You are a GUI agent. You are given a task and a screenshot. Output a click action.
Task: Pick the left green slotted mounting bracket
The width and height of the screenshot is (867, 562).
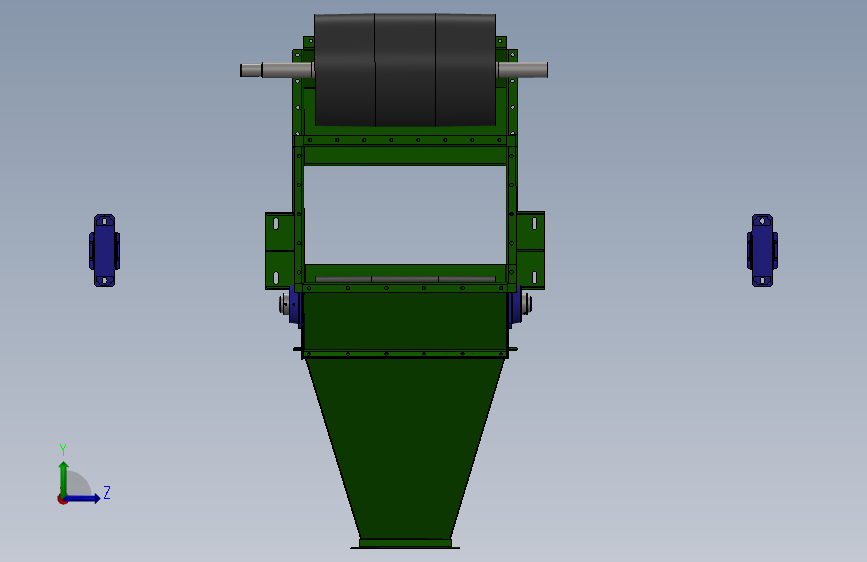pos(280,251)
